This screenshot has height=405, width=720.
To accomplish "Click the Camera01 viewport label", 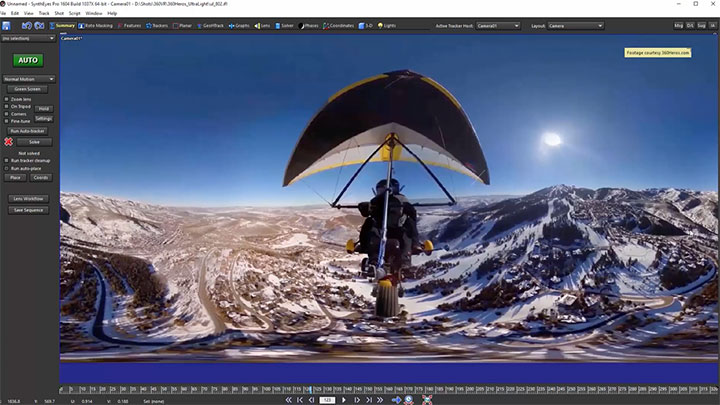I will pyautogui.click(x=71, y=39).
